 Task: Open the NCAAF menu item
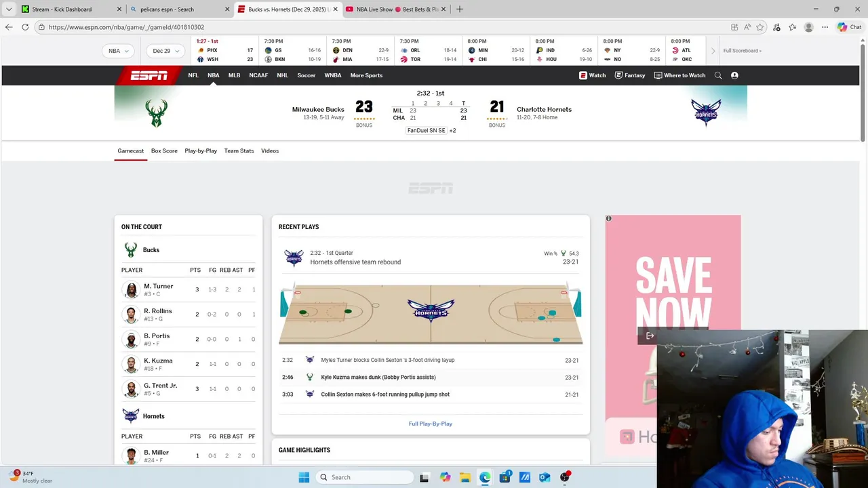click(258, 75)
